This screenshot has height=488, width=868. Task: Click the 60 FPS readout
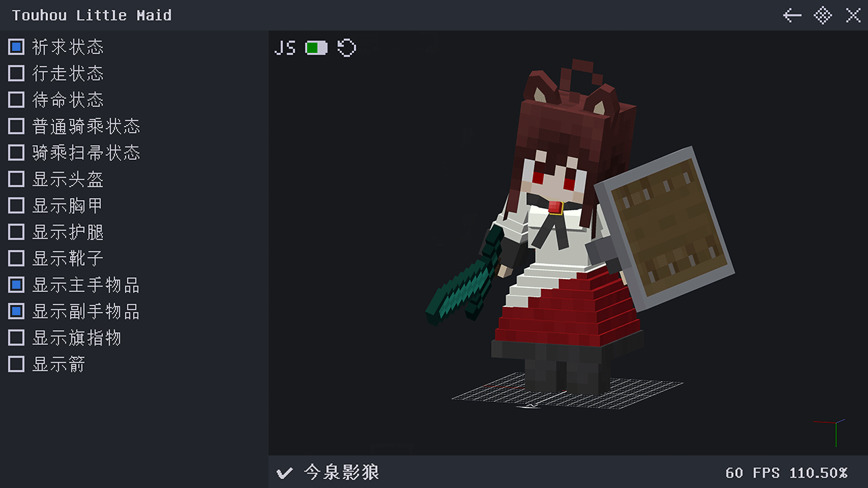coord(753,473)
